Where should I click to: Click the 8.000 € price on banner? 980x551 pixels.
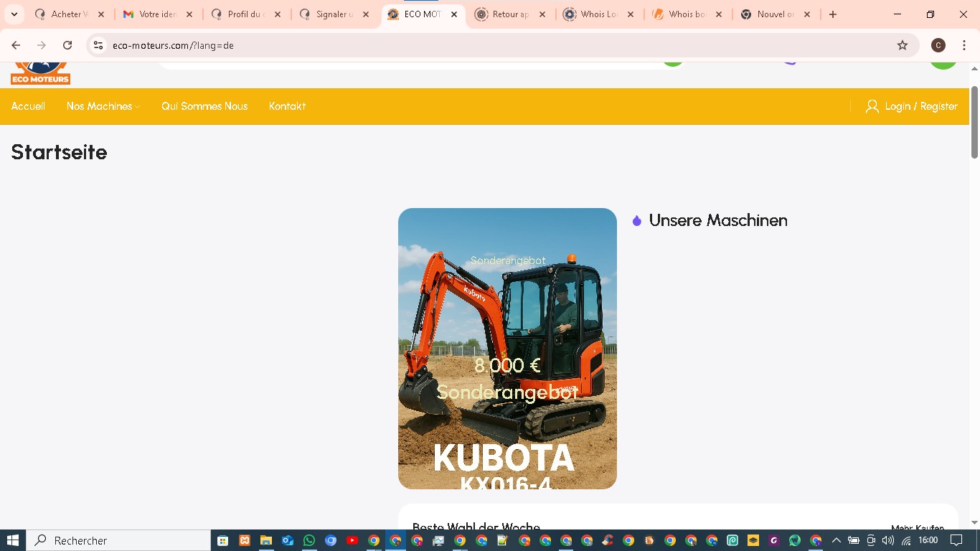507,365
